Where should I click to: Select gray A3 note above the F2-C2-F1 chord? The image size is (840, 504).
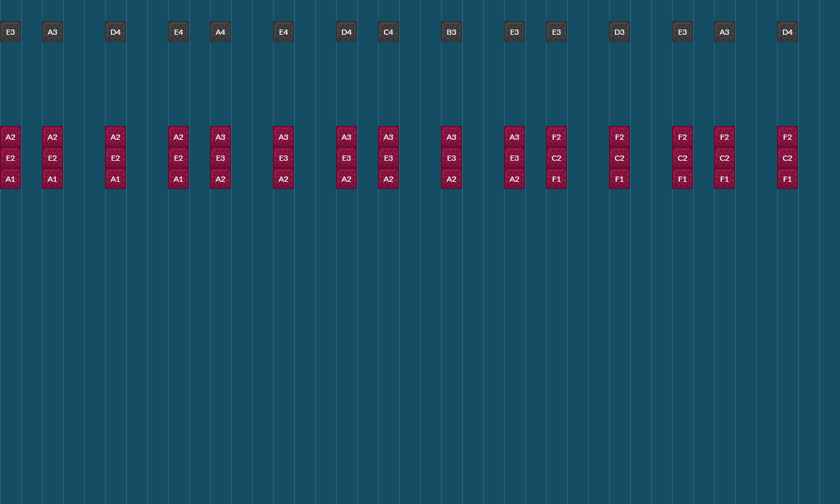coord(724,31)
